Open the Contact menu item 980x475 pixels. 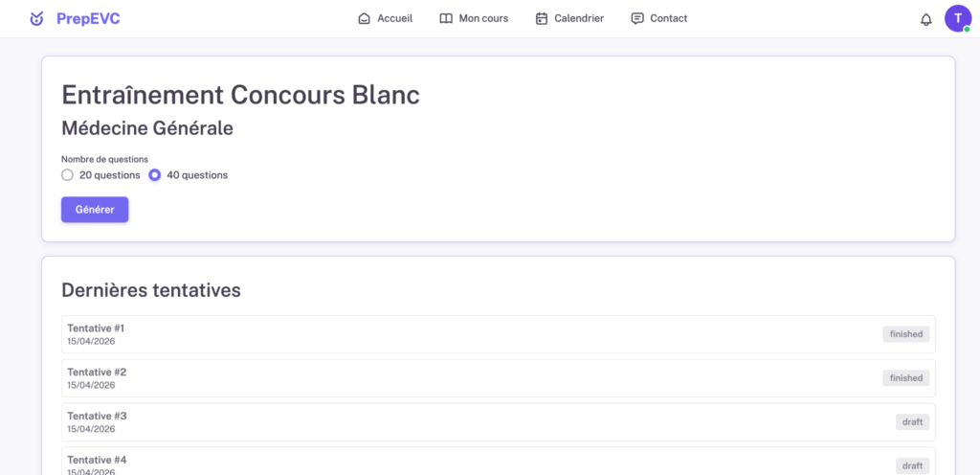[668, 18]
